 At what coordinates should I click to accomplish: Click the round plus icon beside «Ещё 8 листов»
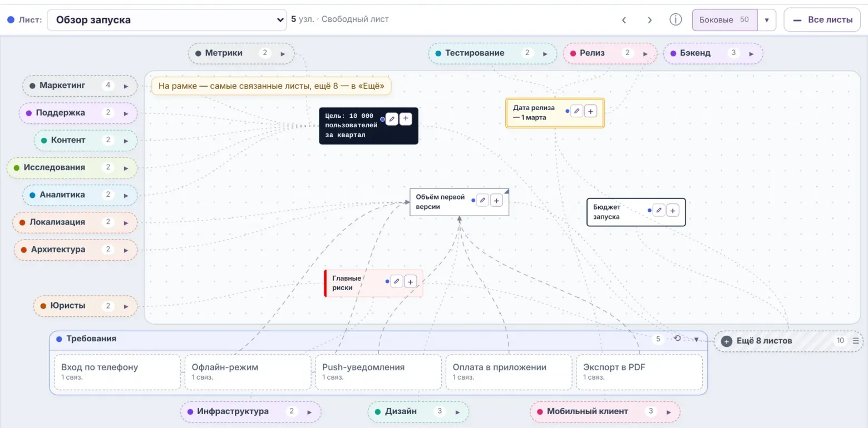click(x=726, y=341)
